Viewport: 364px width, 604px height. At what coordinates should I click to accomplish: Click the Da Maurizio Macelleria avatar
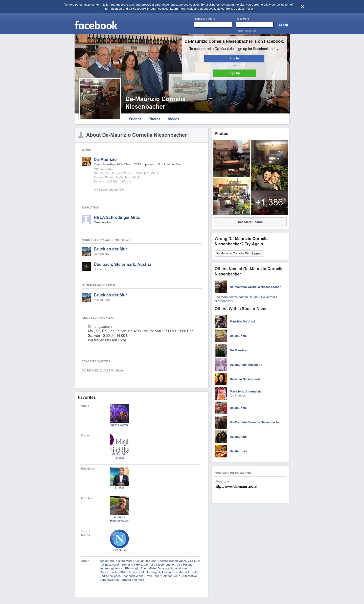[221, 365]
